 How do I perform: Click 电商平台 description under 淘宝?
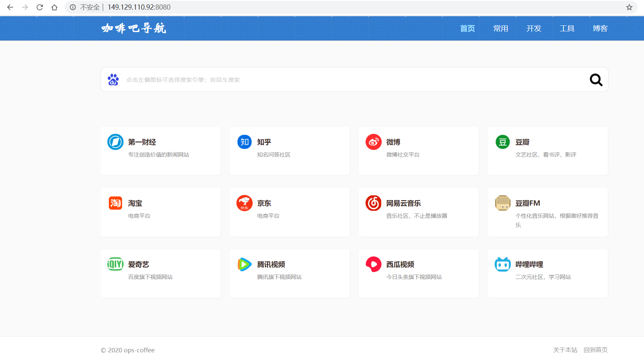coord(139,216)
